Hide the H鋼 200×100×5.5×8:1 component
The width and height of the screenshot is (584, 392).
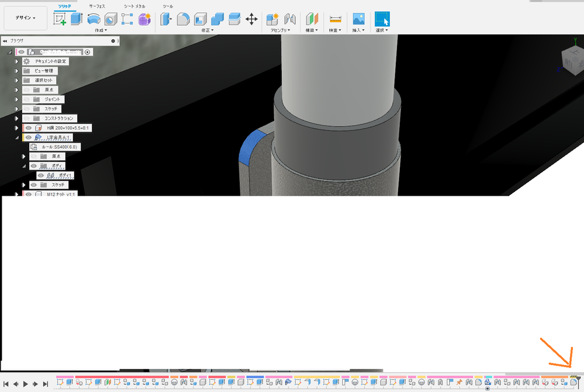(28, 128)
